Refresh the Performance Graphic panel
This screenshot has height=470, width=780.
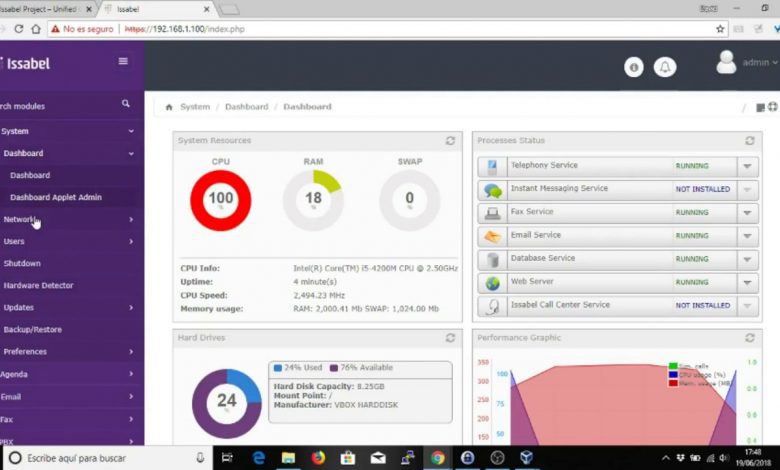tap(750, 338)
